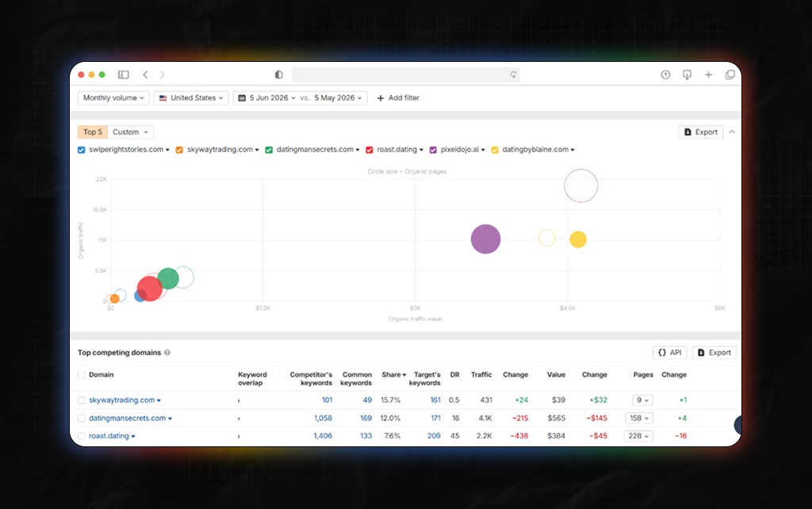This screenshot has height=509, width=812.
Task: Uncheck the roast.dating legend checkbox
Action: coord(370,150)
